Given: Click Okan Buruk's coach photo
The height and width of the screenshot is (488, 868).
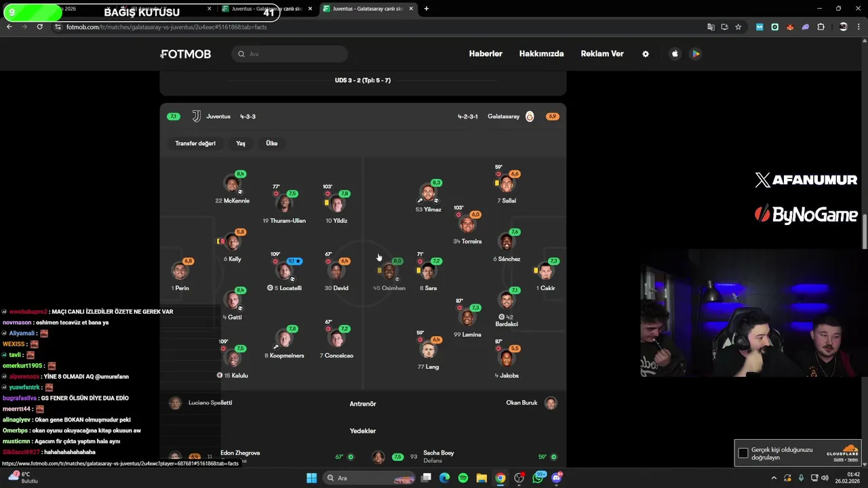Looking at the screenshot, I should click(x=551, y=403).
